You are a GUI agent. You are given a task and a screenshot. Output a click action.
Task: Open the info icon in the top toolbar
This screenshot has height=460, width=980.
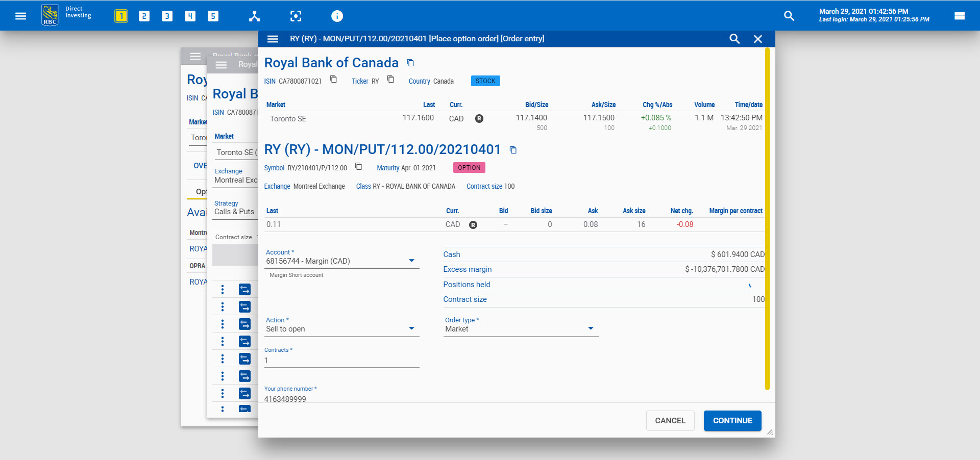pos(337,16)
